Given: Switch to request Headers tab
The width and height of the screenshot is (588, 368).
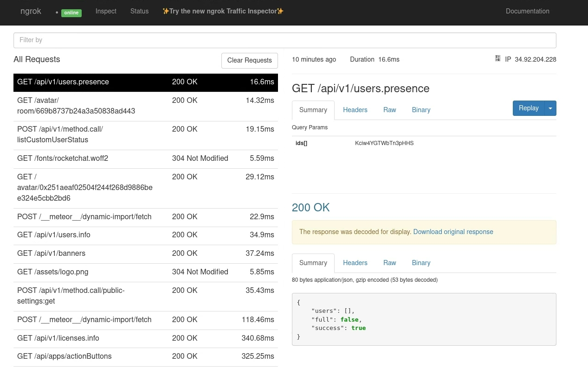Looking at the screenshot, I should [355, 110].
